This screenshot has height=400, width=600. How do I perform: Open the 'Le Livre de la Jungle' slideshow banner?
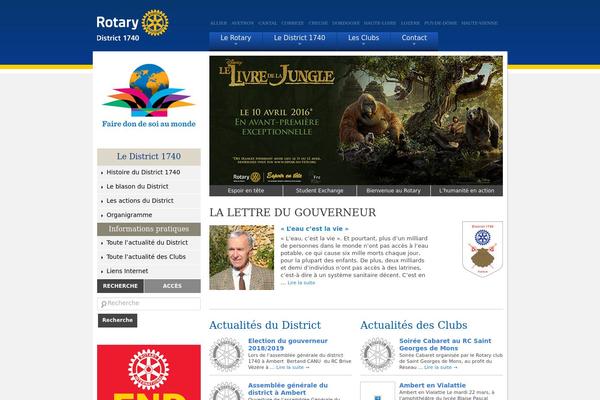(x=356, y=120)
